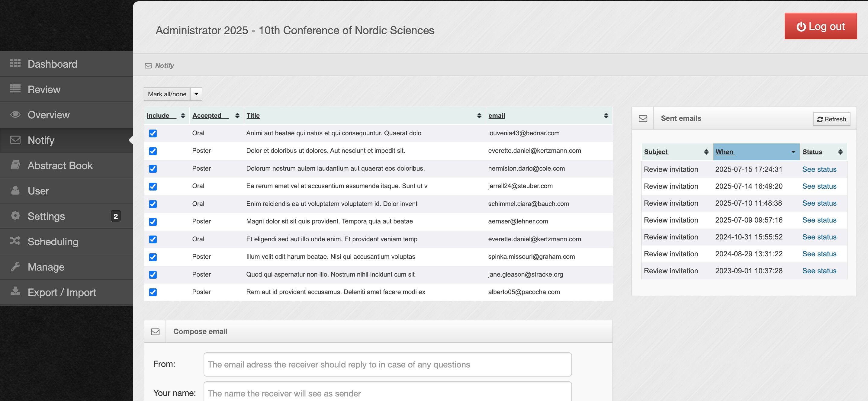Click the envelope icon beside Sent emails

(643, 119)
